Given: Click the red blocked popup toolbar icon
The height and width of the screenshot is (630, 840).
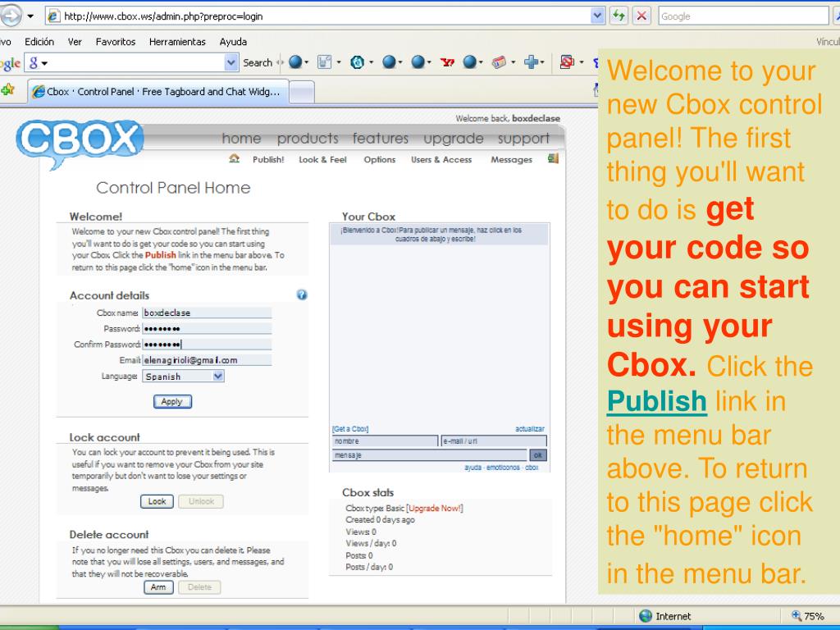Looking at the screenshot, I should click(x=567, y=62).
